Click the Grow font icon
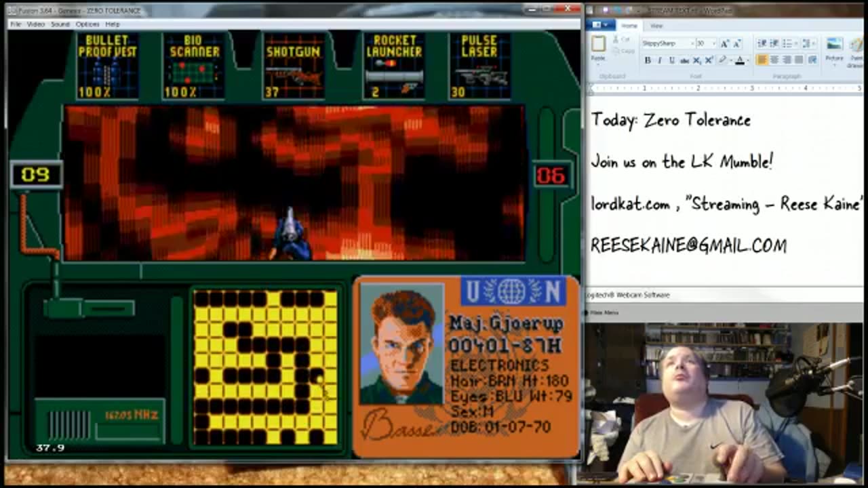The height and width of the screenshot is (488, 868). pyautogui.click(x=724, y=43)
